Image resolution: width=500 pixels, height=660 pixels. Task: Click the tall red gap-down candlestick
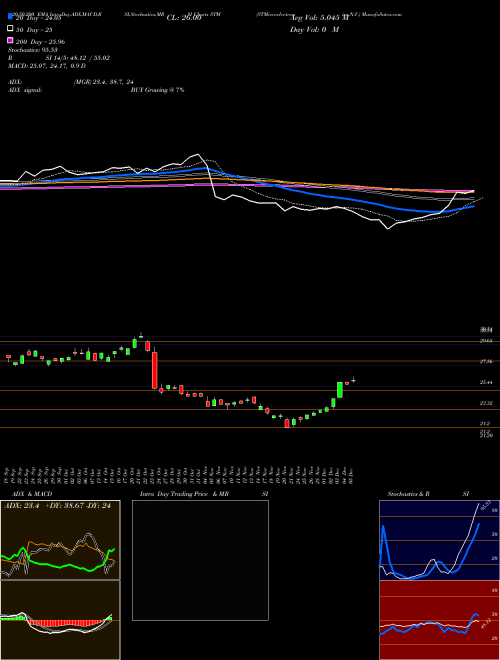point(154,370)
